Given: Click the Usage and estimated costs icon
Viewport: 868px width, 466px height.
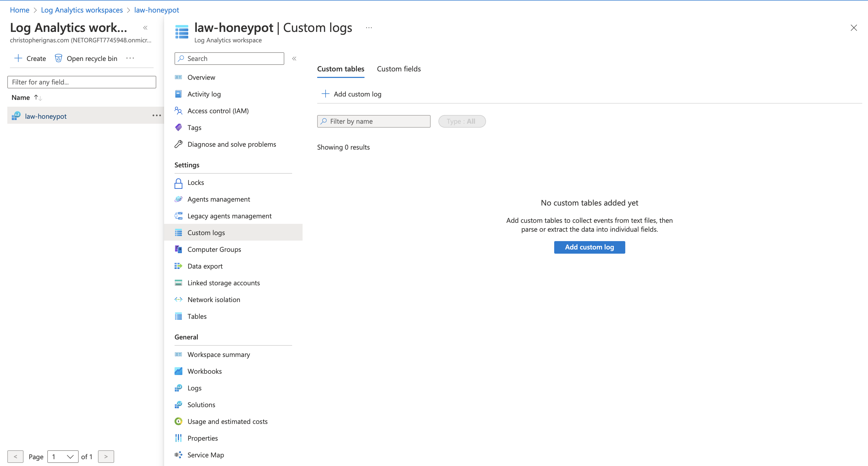Looking at the screenshot, I should [x=178, y=422].
